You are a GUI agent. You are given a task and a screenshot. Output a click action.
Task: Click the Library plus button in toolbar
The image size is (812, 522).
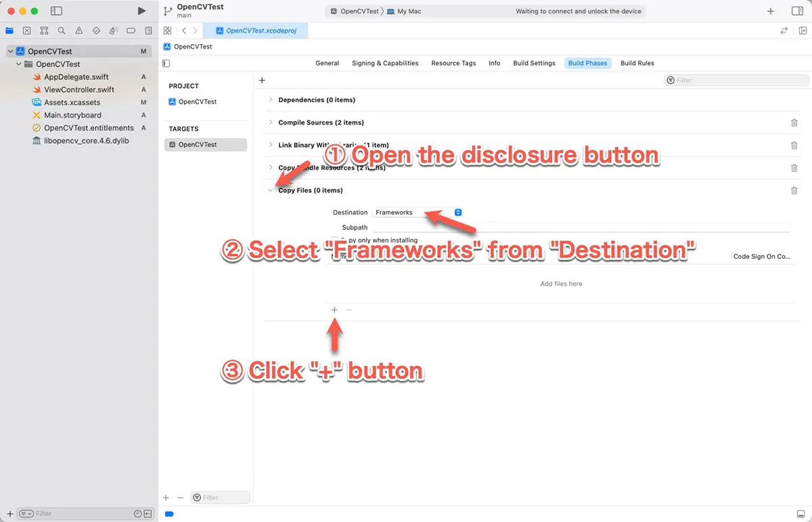[x=771, y=11]
